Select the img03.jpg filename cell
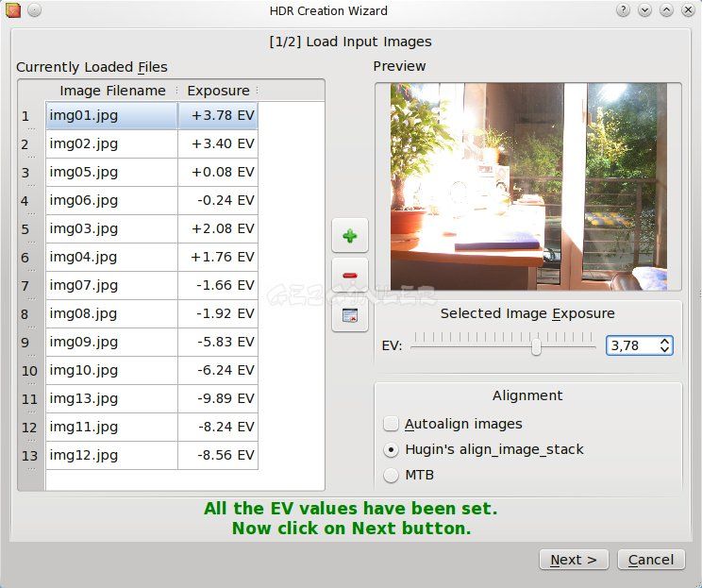 click(112, 228)
